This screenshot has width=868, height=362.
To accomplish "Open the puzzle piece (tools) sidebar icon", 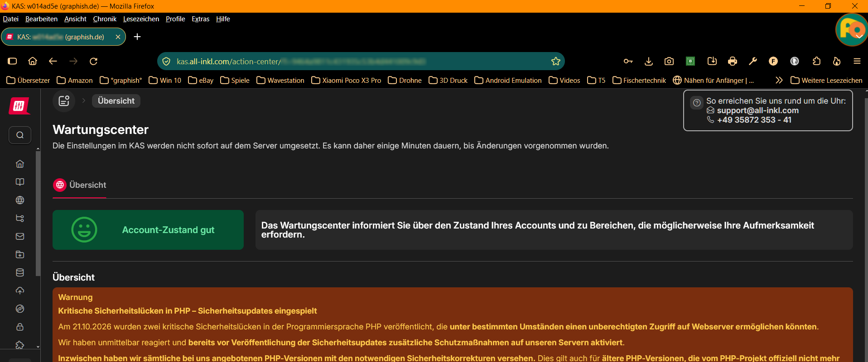I will pos(20,345).
